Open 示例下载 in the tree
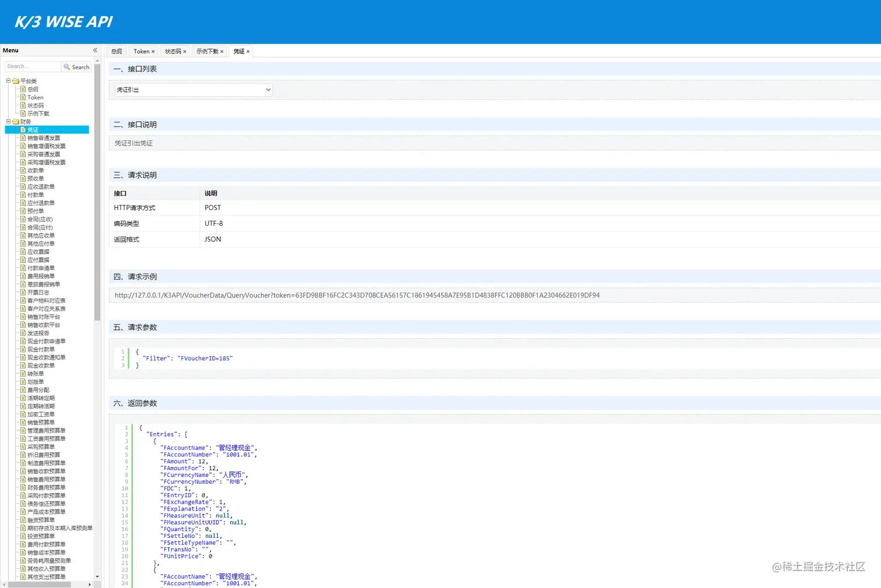The width and height of the screenshot is (881, 588). (x=38, y=114)
